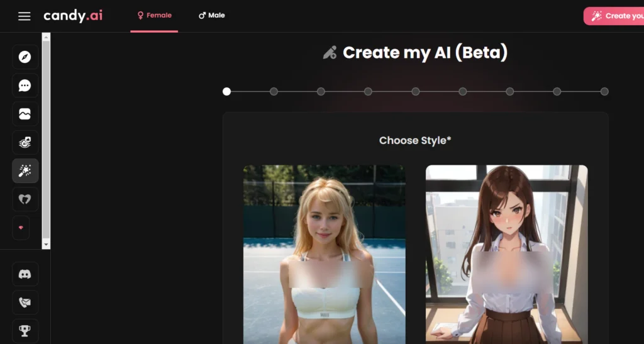This screenshot has height=344, width=644.
Task: Switch to the Male tab
Action: (212, 16)
